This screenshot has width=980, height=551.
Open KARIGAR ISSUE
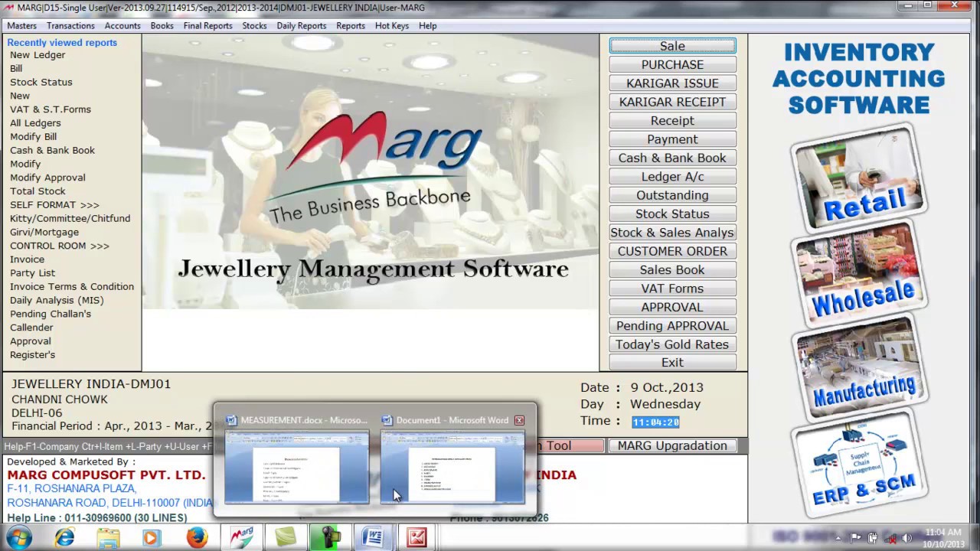click(672, 83)
